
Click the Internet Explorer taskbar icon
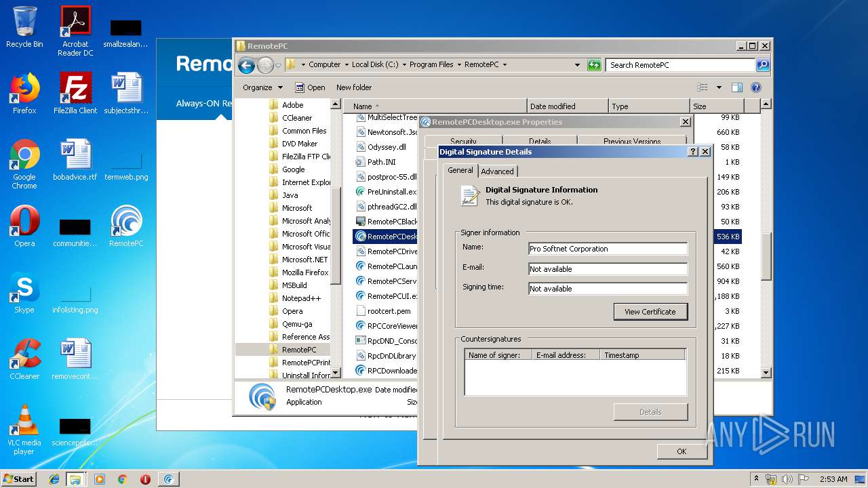(x=54, y=479)
